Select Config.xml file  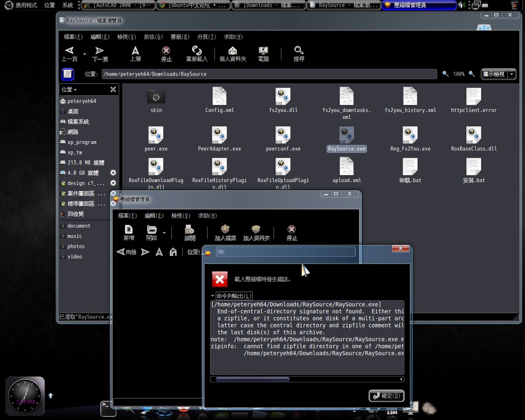tap(219, 101)
